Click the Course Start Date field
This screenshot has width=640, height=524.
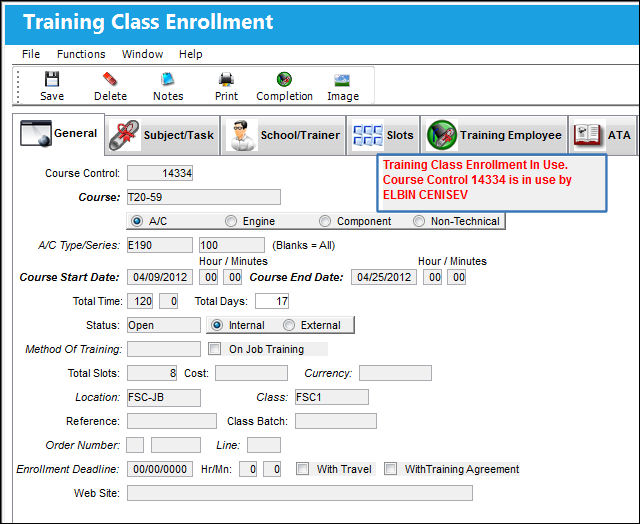(x=160, y=277)
